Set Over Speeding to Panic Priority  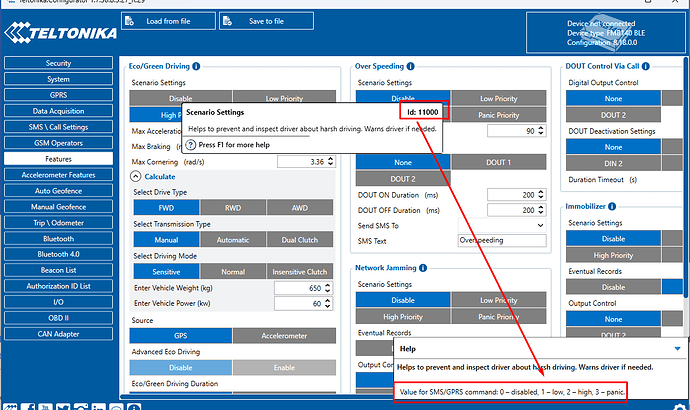499,115
